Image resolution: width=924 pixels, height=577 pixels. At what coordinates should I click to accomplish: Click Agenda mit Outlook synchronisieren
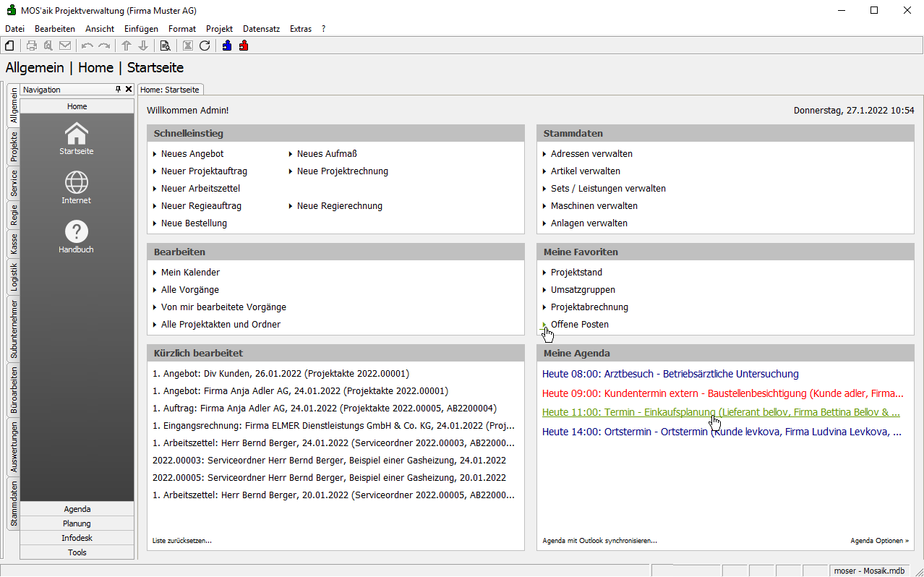(x=599, y=541)
